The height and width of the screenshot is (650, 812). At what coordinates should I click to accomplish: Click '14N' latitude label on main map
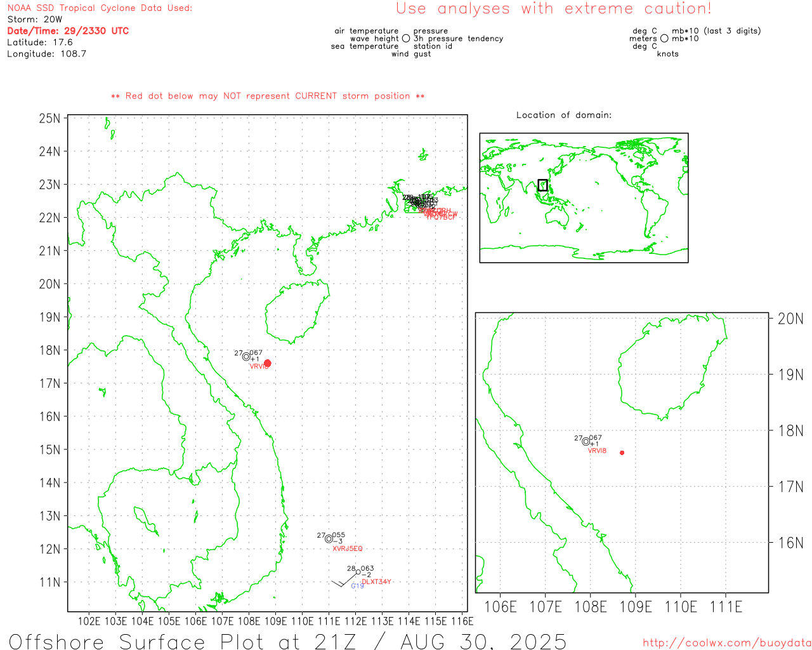pyautogui.click(x=49, y=483)
